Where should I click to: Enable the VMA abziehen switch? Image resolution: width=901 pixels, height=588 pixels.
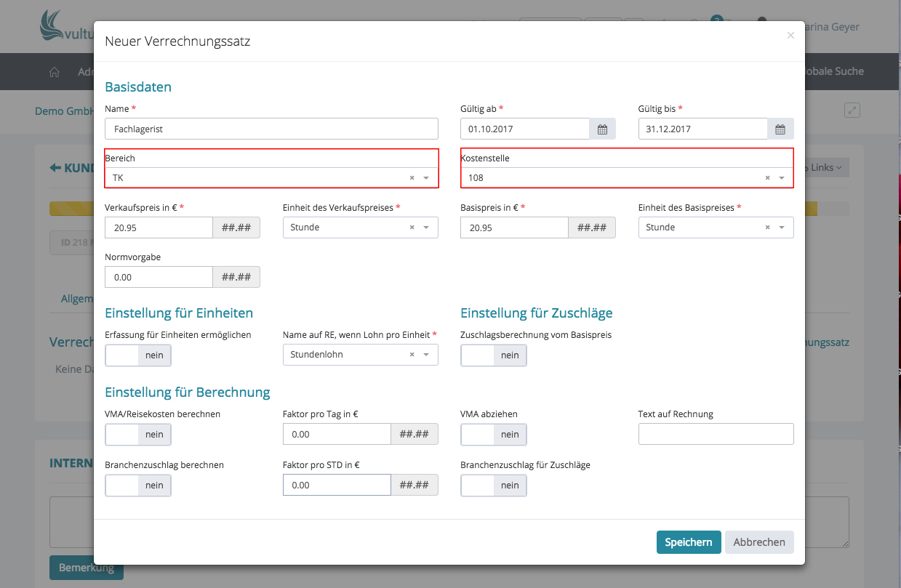[494, 435]
